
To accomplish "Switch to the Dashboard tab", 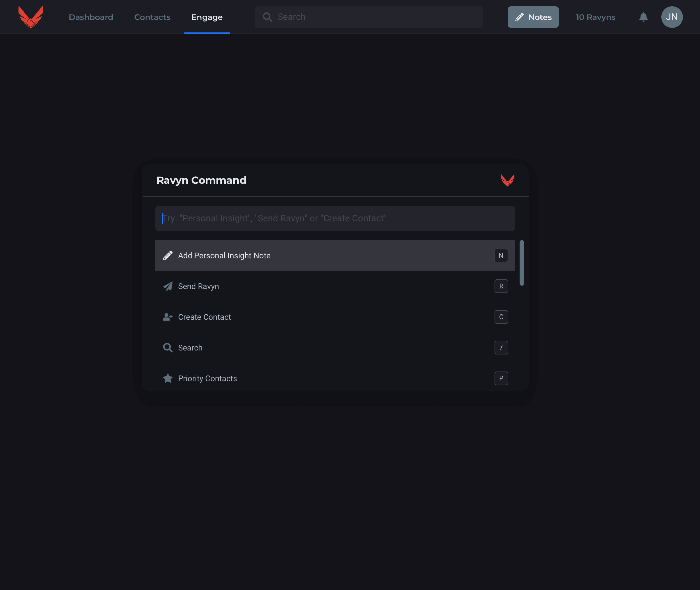I will tap(91, 17).
